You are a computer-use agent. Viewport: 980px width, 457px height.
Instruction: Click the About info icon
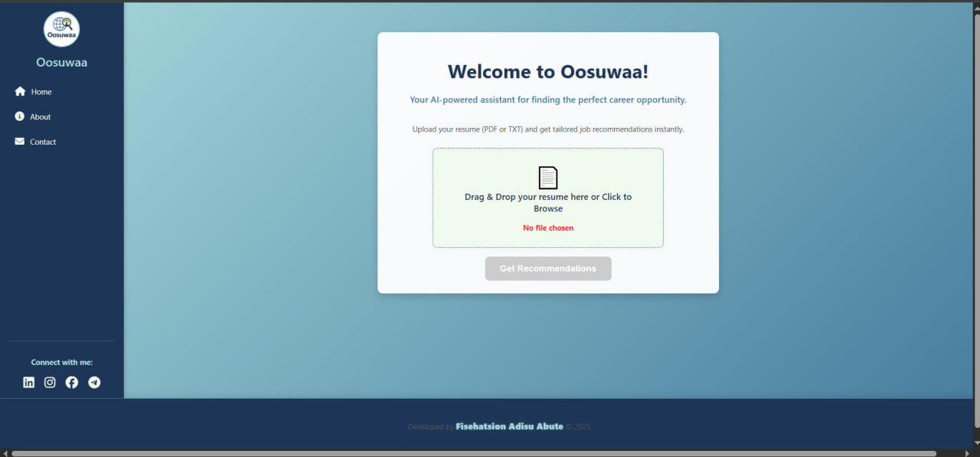tap(18, 116)
